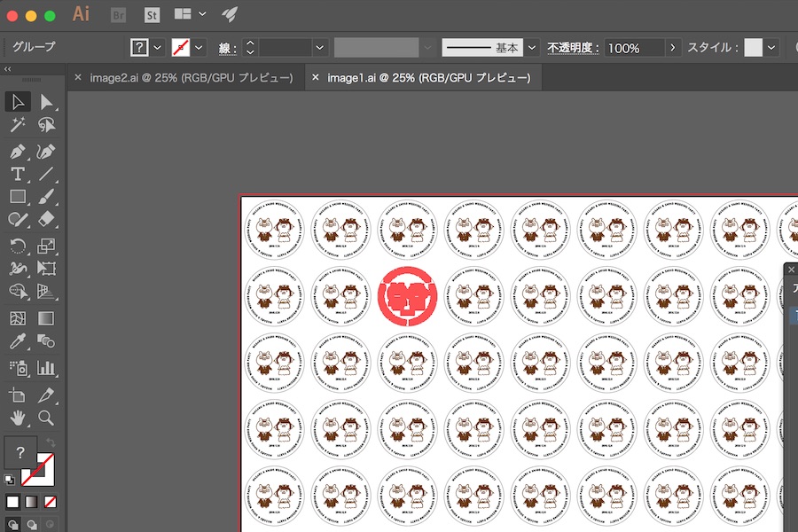Viewport: 798px width, 532px height.
Task: Click the opacity 100% input field
Action: coord(634,47)
